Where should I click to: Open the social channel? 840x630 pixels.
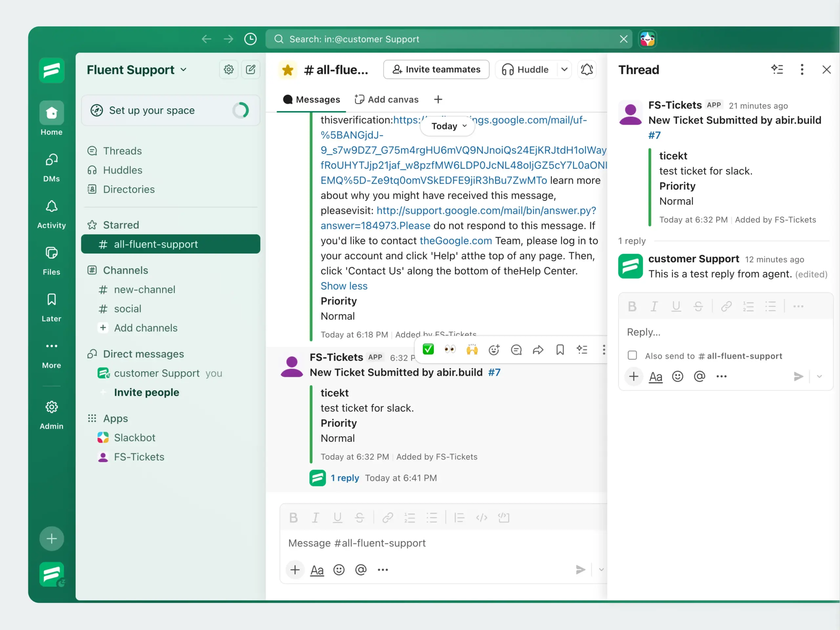(x=120, y=309)
